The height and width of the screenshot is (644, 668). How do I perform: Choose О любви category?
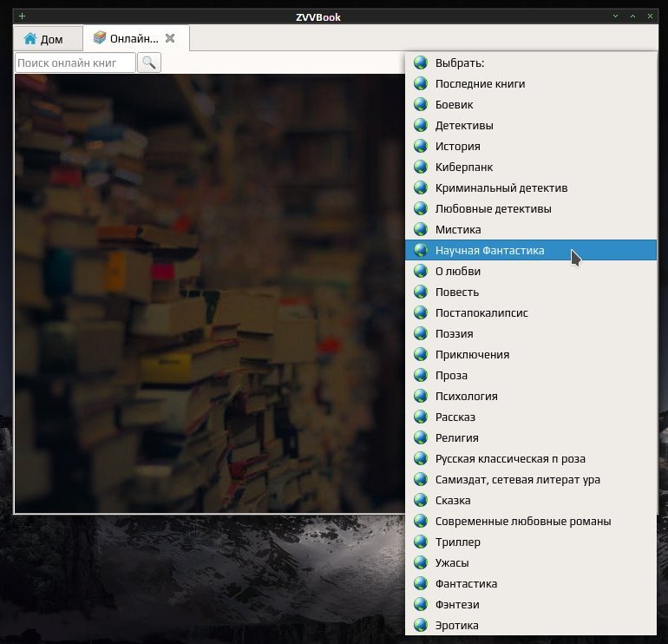point(531,271)
